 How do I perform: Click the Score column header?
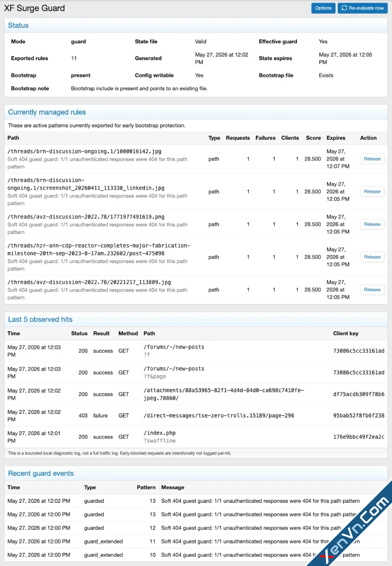click(x=313, y=138)
